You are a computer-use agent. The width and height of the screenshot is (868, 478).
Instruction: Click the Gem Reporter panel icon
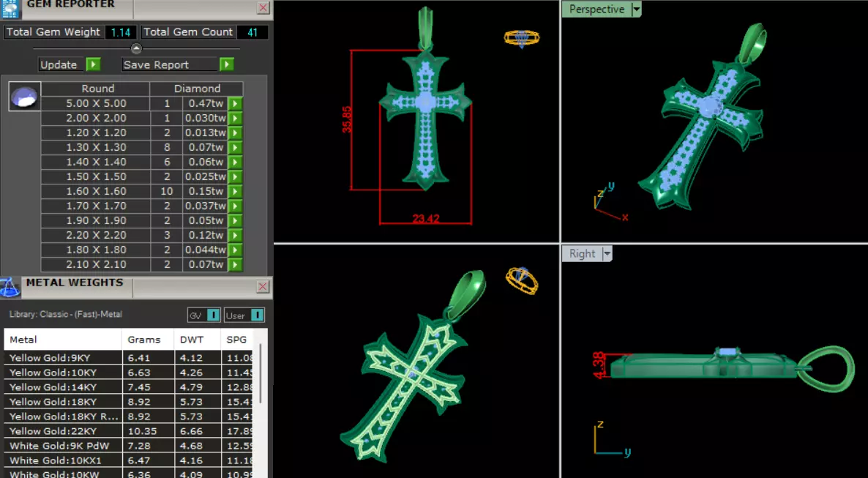(10, 8)
